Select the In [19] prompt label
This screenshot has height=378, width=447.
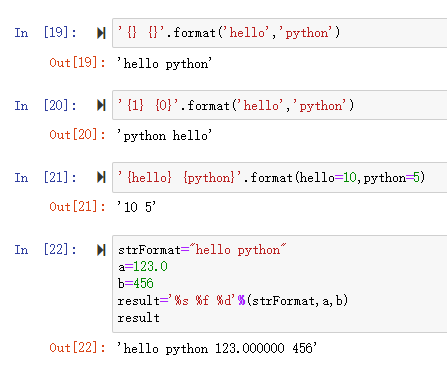45,33
